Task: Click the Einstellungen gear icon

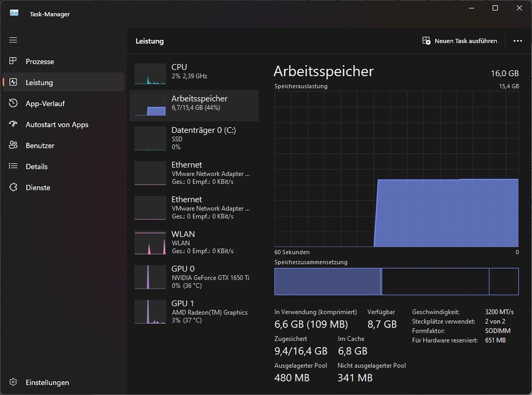Action: click(x=13, y=382)
